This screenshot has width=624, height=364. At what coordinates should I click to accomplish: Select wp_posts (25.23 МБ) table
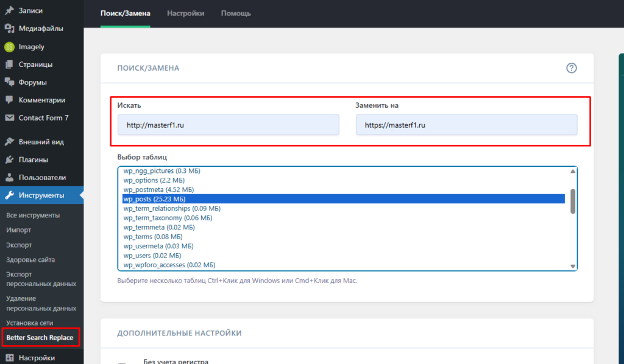(344, 198)
